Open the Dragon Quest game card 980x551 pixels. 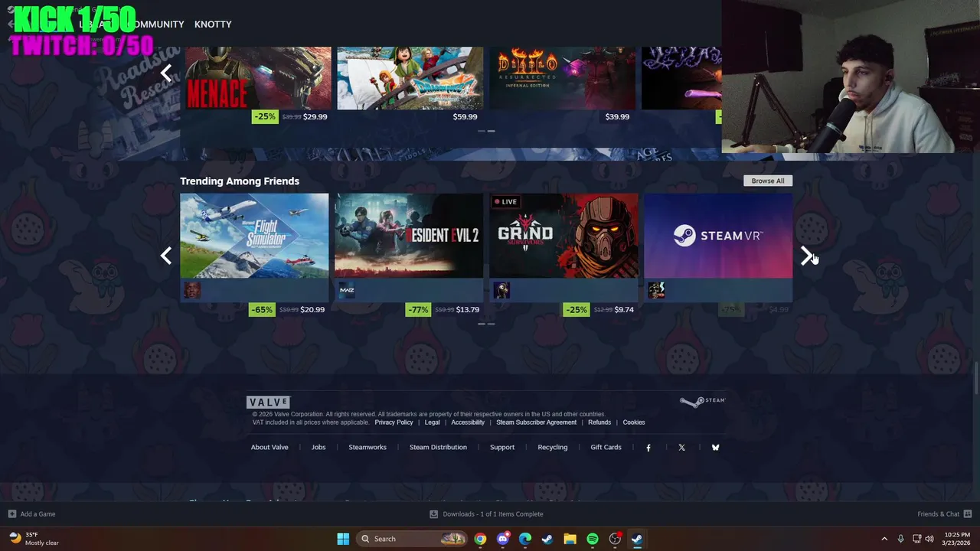pos(410,78)
